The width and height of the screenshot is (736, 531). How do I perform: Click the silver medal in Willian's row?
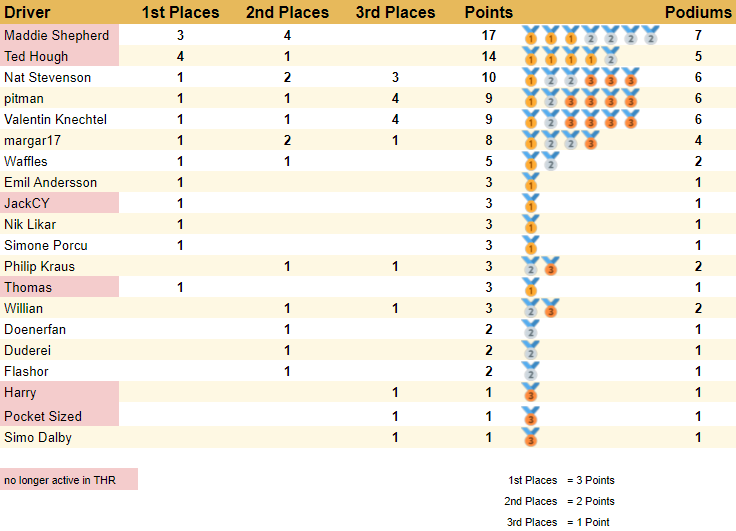click(x=530, y=308)
